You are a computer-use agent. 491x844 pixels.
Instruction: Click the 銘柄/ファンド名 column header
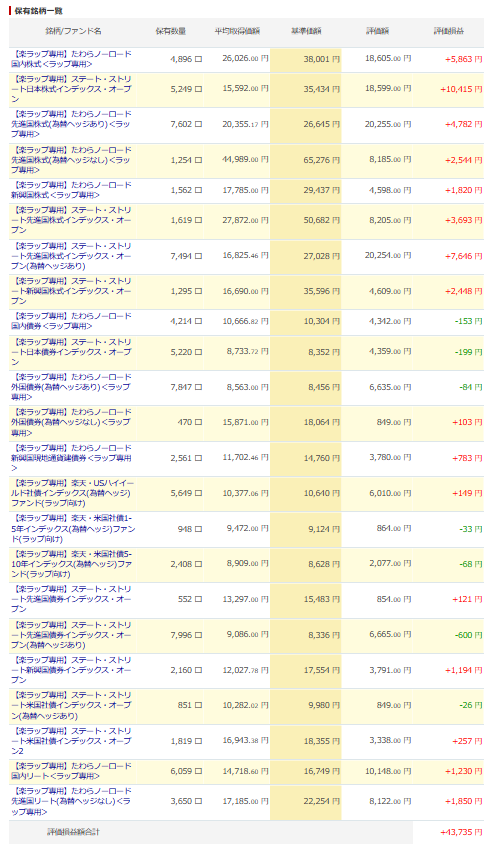click(x=73, y=31)
